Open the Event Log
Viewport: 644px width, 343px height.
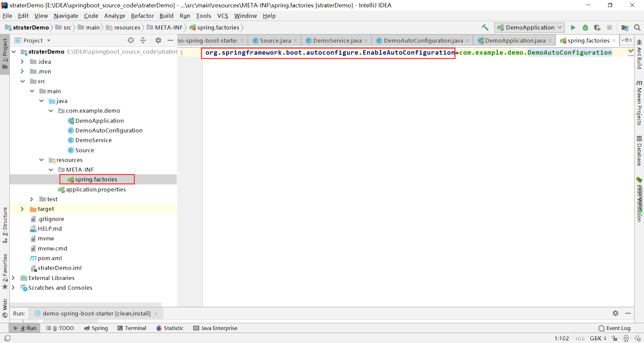(614, 328)
